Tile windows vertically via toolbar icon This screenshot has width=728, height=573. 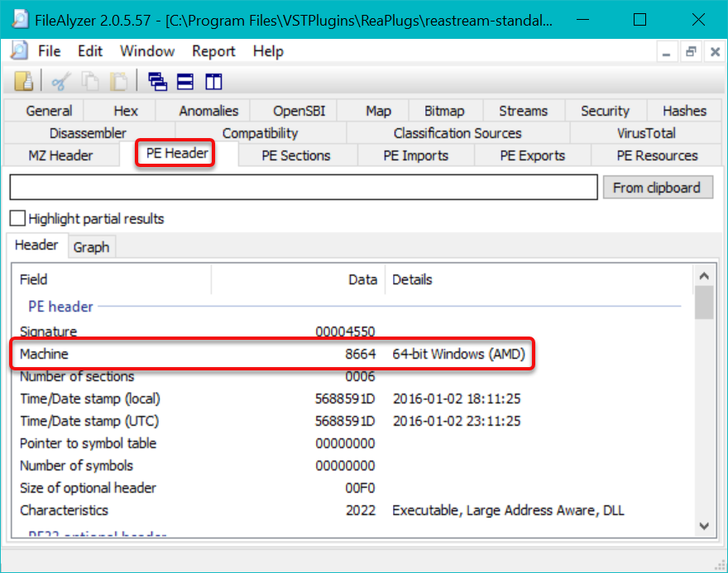[x=214, y=81]
